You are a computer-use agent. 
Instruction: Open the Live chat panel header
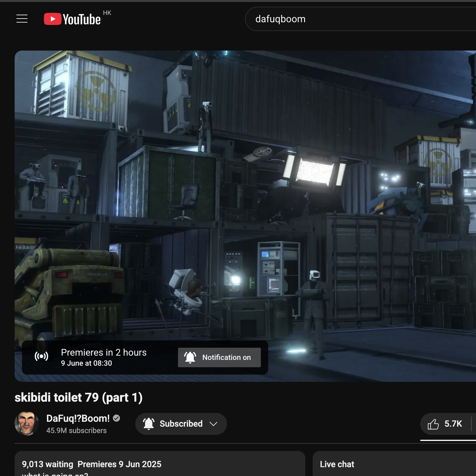(x=337, y=464)
